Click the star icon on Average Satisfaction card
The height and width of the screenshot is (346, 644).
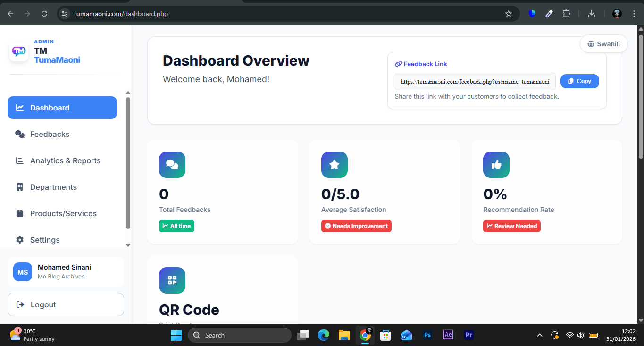click(x=334, y=165)
